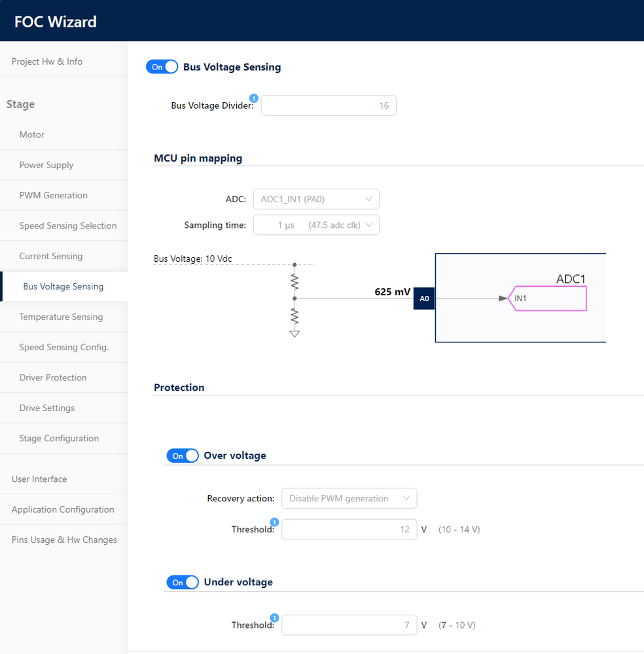Screen dimensions: 644x654
Task: Expand the Sampling time dropdown
Action: pyautogui.click(x=316, y=225)
